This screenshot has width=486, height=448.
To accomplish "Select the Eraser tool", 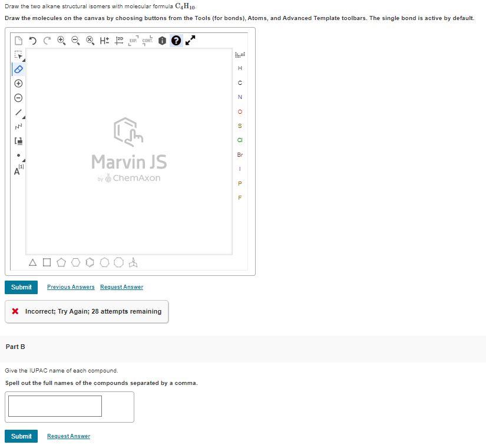I will click(19, 69).
